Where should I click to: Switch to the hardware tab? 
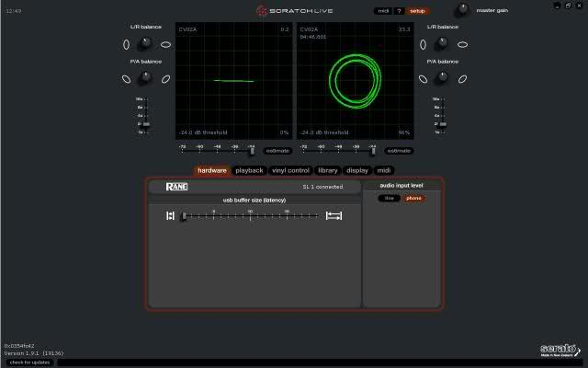coord(212,170)
